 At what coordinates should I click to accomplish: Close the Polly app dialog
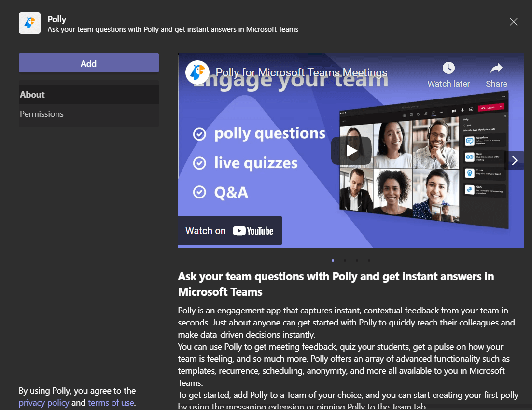[514, 22]
